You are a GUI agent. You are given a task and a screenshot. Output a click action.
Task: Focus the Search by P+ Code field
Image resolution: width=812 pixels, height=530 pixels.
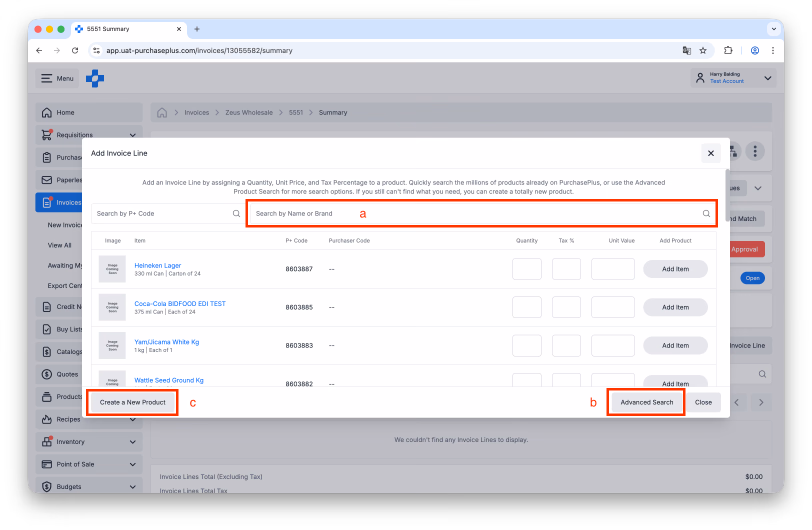[168, 213]
